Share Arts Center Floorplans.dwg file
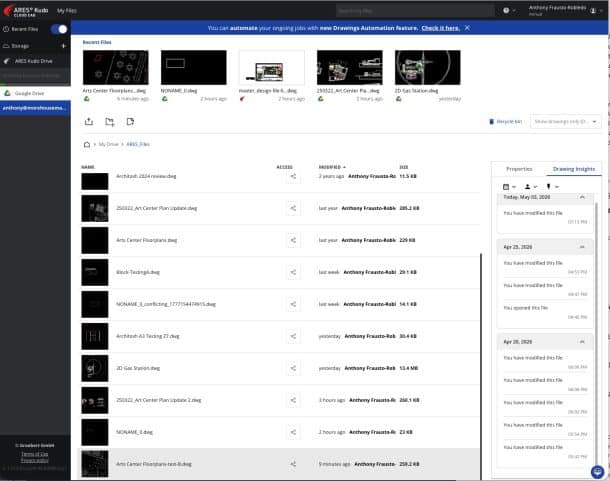 tap(293, 240)
